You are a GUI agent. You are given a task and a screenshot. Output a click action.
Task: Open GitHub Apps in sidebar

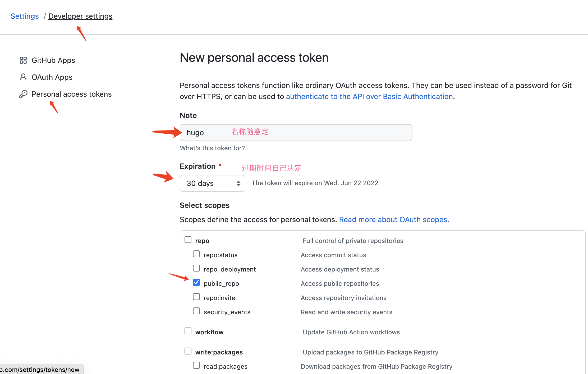(53, 60)
